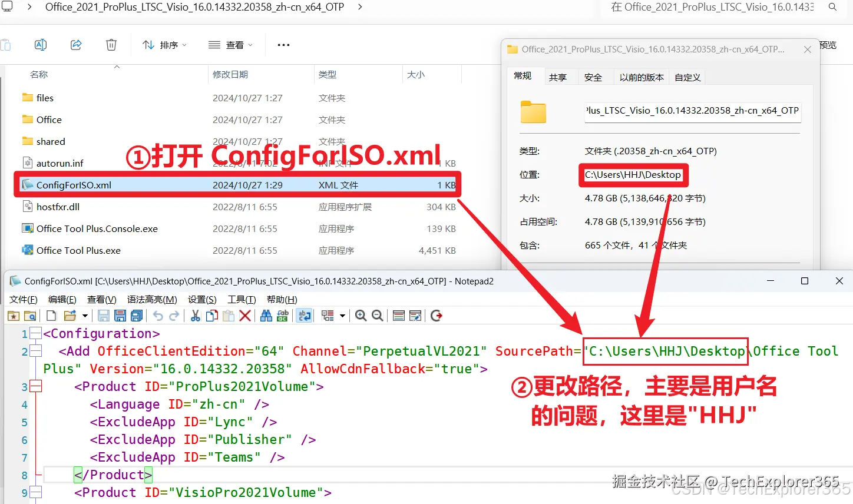Screen dimensions: 853x504
Task: Select the shared folder row
Action: (238, 141)
